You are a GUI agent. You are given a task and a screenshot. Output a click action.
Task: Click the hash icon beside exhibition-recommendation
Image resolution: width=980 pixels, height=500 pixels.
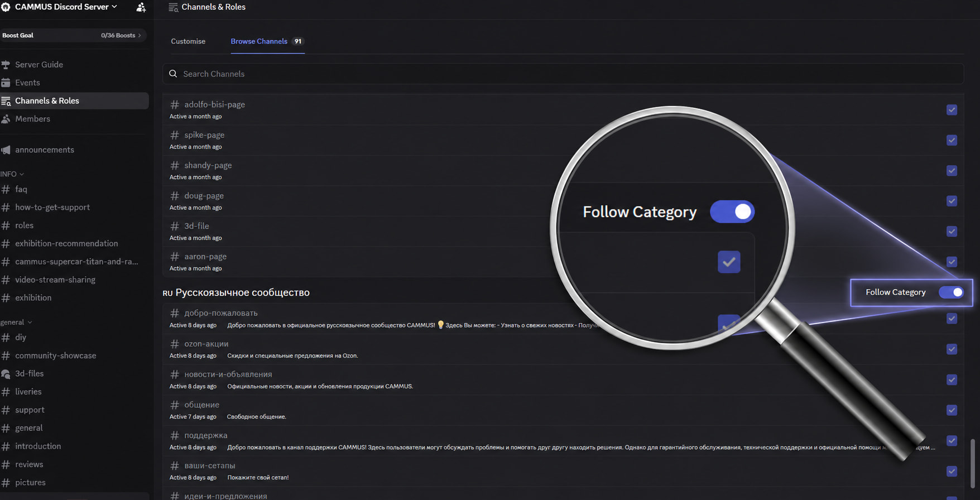tap(6, 243)
